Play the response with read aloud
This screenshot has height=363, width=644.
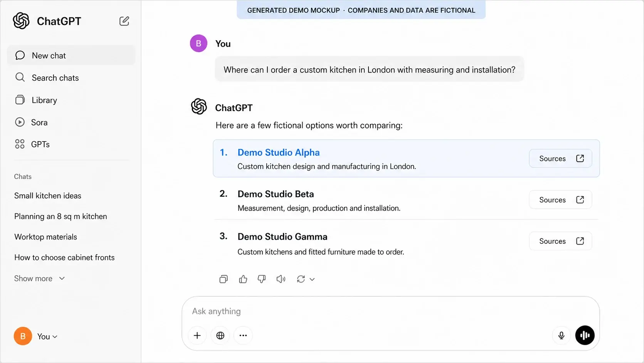[281, 279]
